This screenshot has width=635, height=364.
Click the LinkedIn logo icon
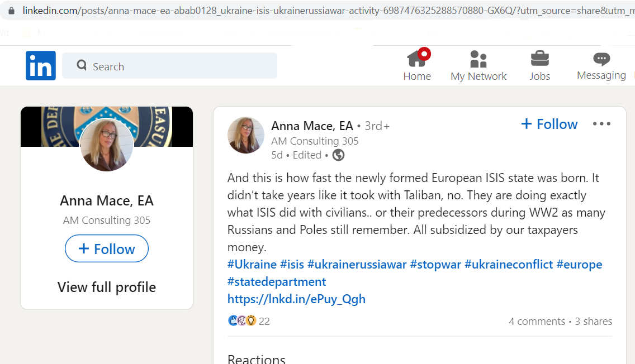tap(41, 65)
